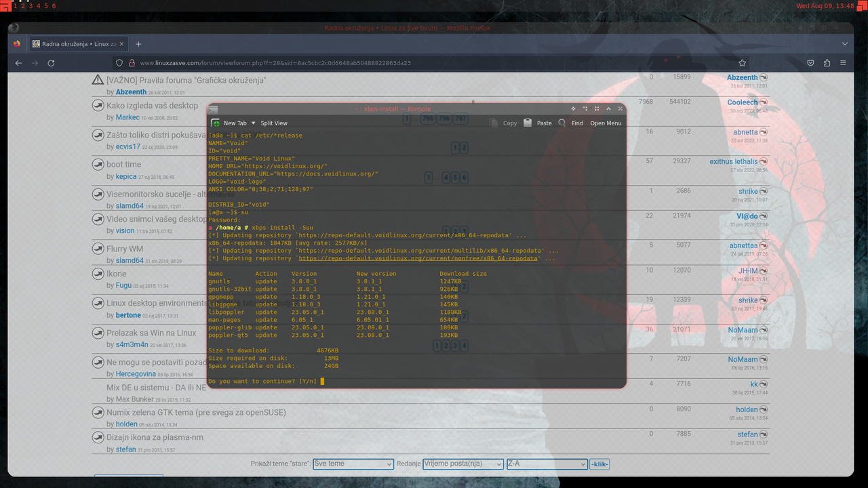The height and width of the screenshot is (488, 868).
Task: Reload the page in Firefox
Action: [x=51, y=63]
